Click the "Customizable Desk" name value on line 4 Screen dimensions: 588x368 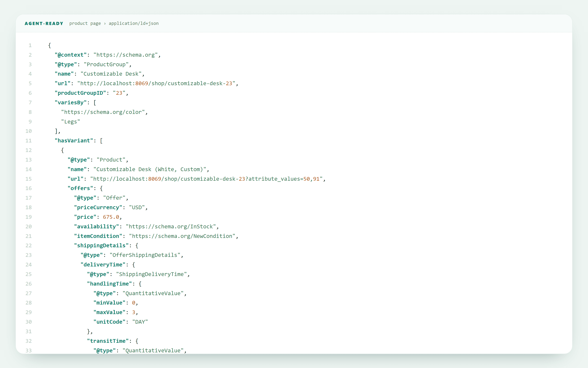(x=111, y=74)
